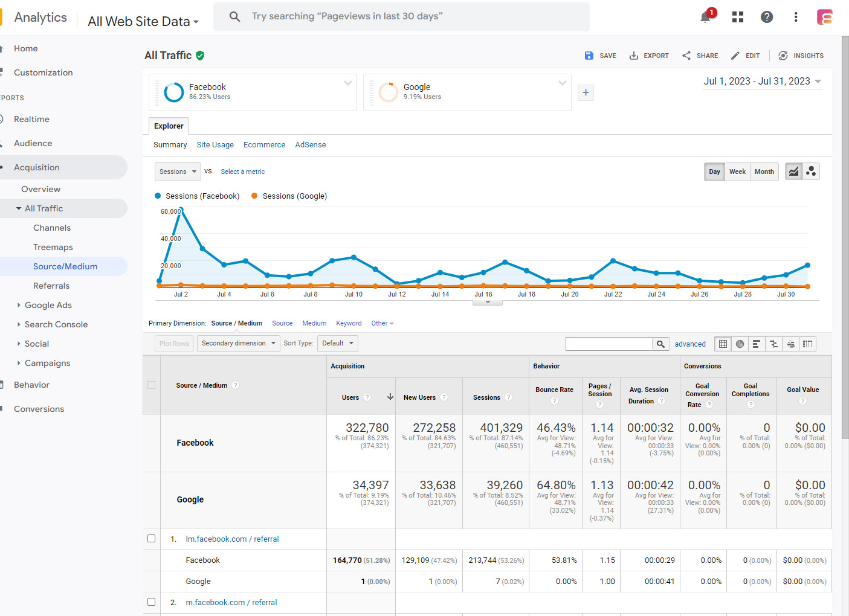Image resolution: width=849 pixels, height=616 pixels.
Task: Switch to the Site Usage tab
Action: pyautogui.click(x=215, y=145)
